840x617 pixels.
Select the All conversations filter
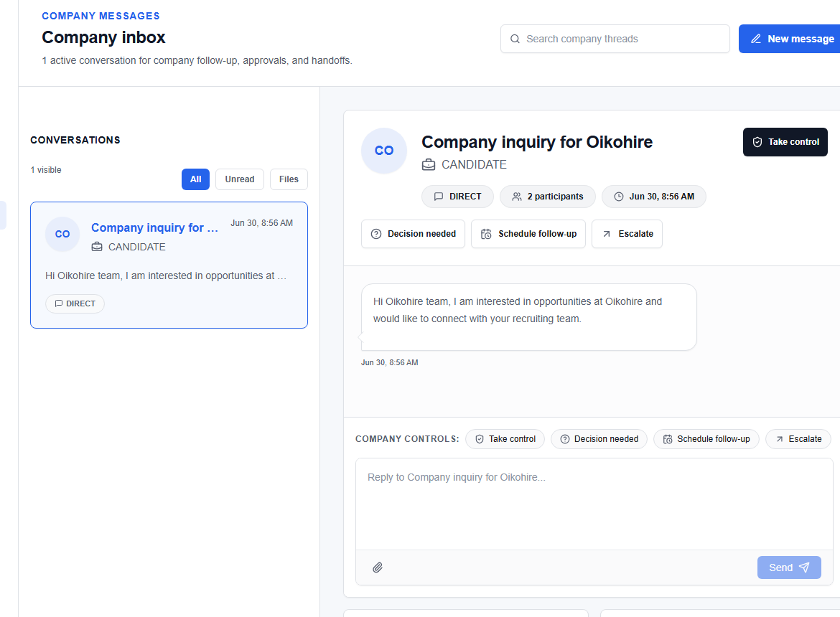(195, 179)
